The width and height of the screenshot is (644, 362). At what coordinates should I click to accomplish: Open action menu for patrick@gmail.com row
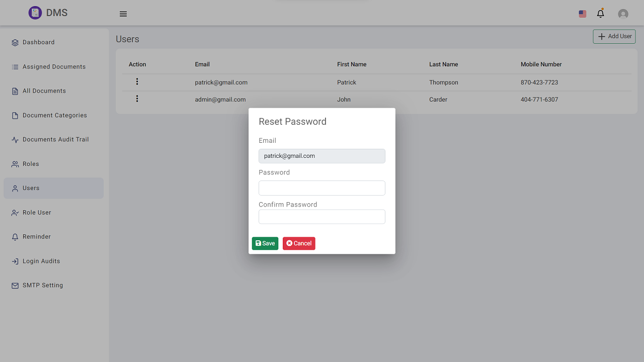[137, 82]
